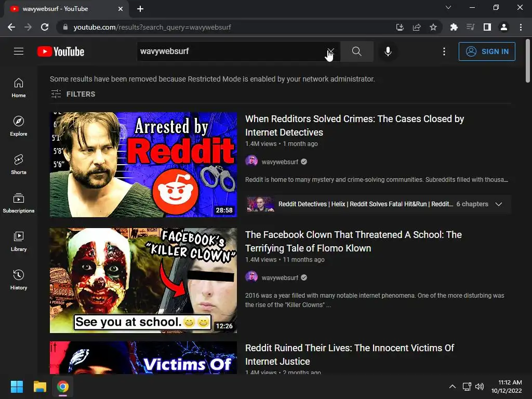Screen dimensions: 532x399
Task: Click the YouTube logo
Action: click(x=61, y=51)
